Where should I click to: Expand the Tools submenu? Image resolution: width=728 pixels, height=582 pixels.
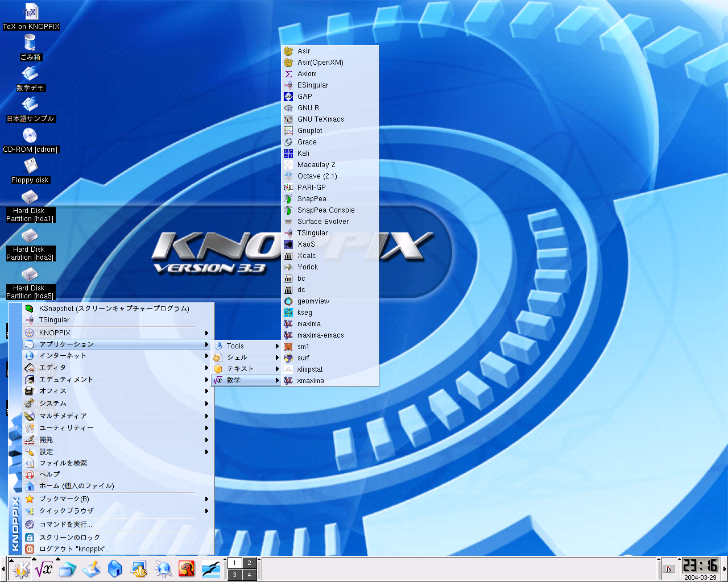pyautogui.click(x=246, y=346)
